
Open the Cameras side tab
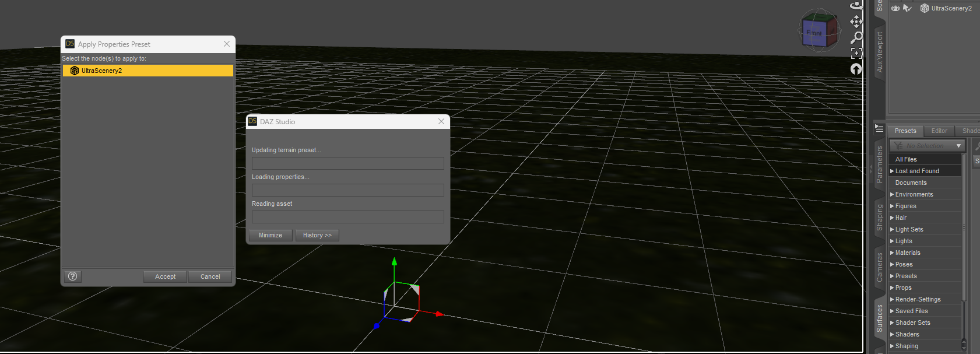click(880, 267)
